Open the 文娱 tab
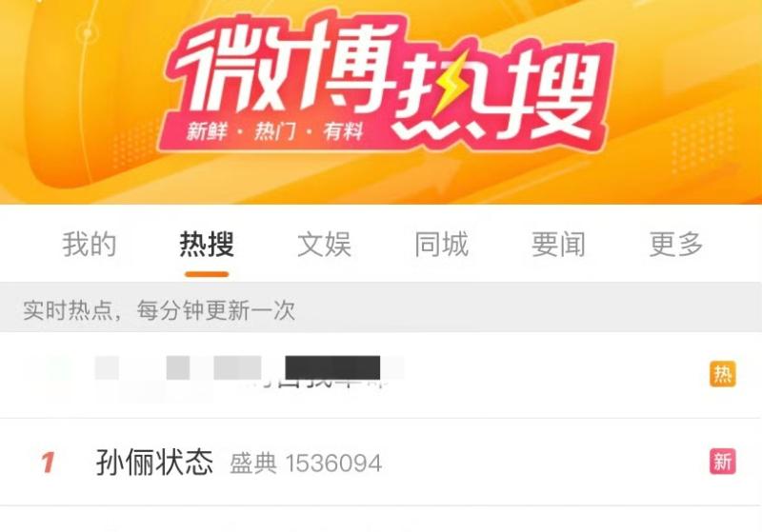Screen dimensions: 762x532 tap(324, 245)
